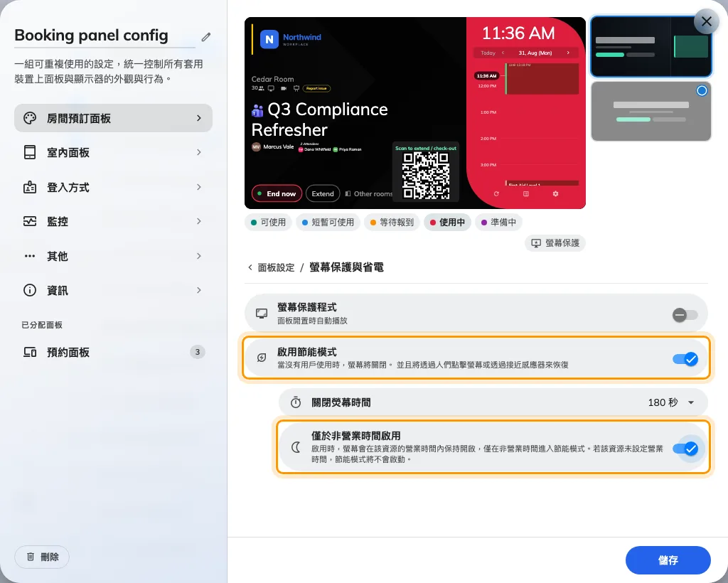Expand the 室內面板 section chevron
The image size is (728, 583).
pos(199,152)
